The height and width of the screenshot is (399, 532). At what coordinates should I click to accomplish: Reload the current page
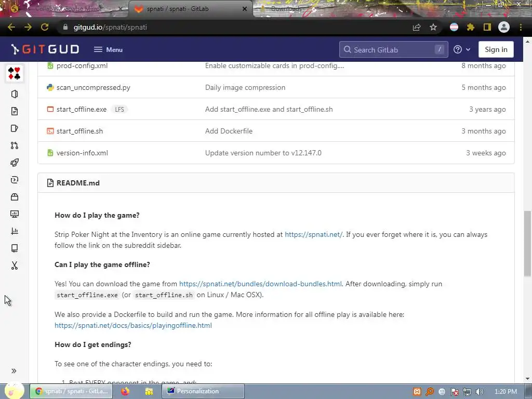pyautogui.click(x=45, y=27)
